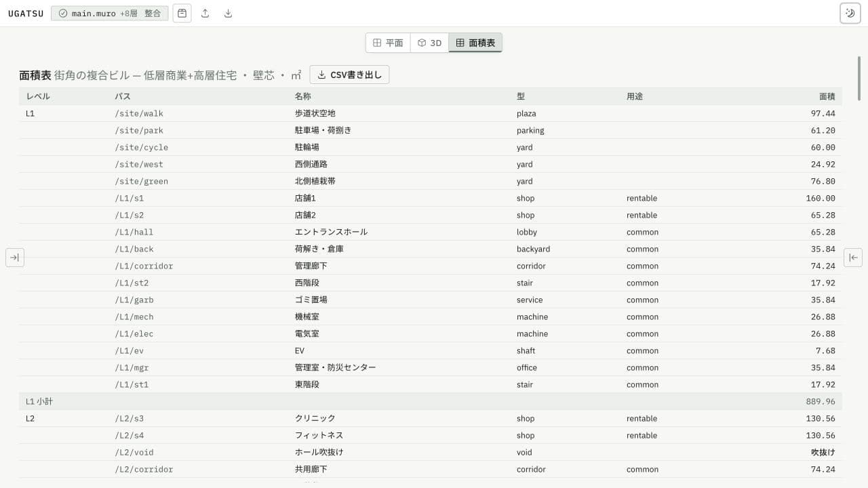The height and width of the screenshot is (488, 868).
Task: Click the UGATSU app logo
Action: [25, 14]
